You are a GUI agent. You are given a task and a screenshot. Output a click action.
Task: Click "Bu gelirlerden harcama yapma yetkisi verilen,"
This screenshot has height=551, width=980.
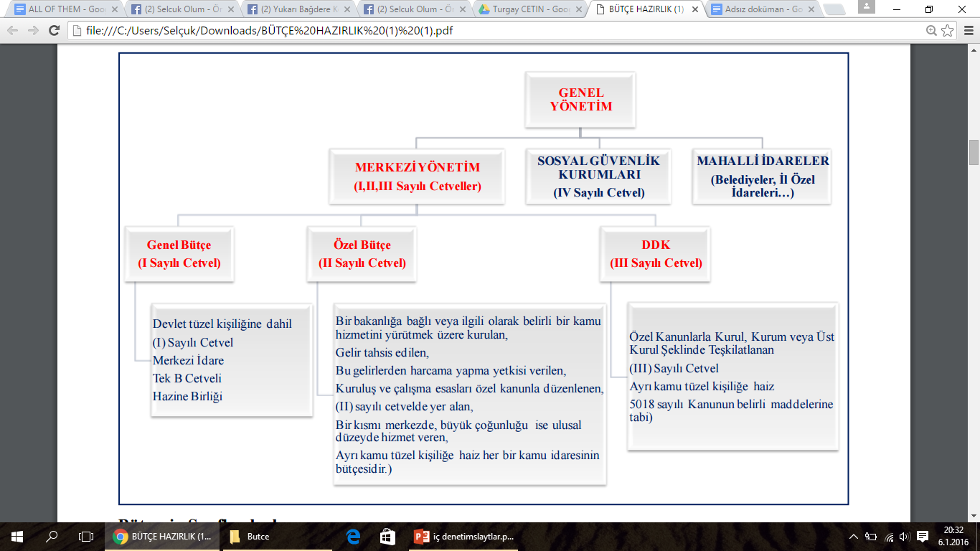(451, 371)
